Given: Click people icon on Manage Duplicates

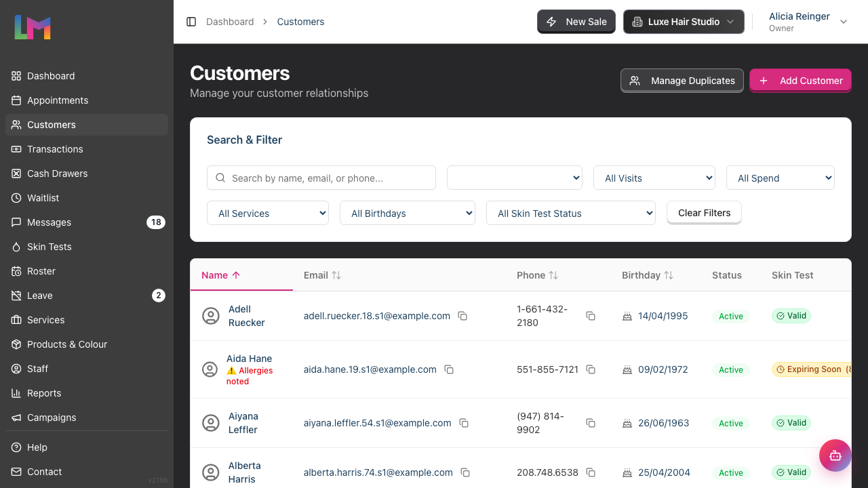Looking at the screenshot, I should point(635,81).
